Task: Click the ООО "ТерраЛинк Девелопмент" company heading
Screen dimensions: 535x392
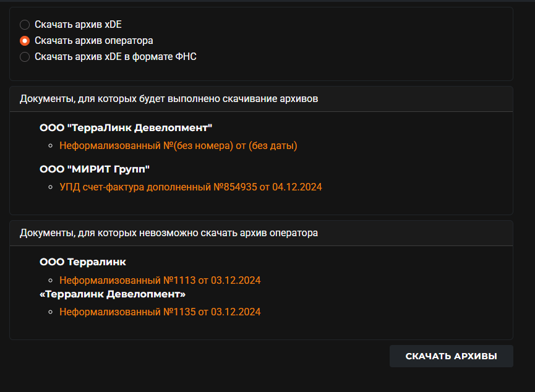Action: (x=126, y=128)
